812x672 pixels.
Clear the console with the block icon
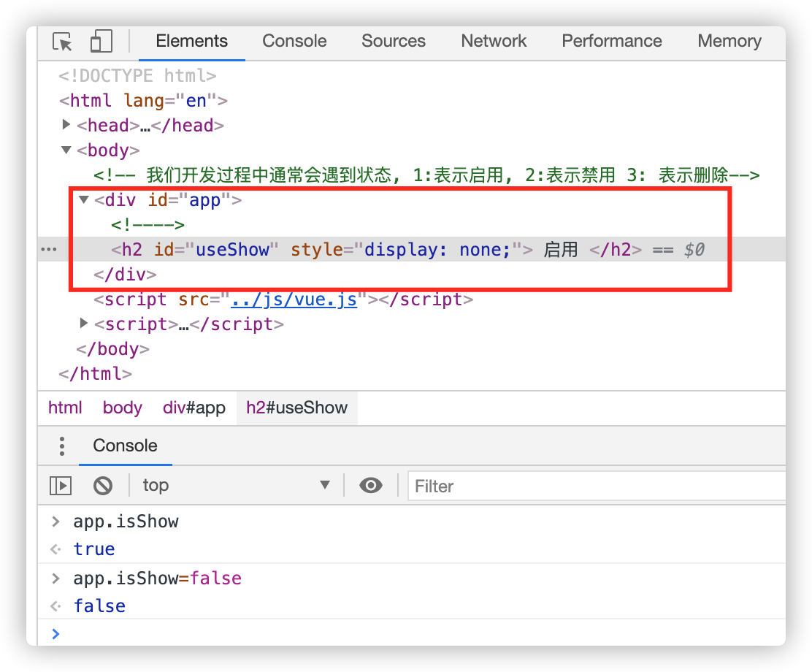[x=103, y=485]
